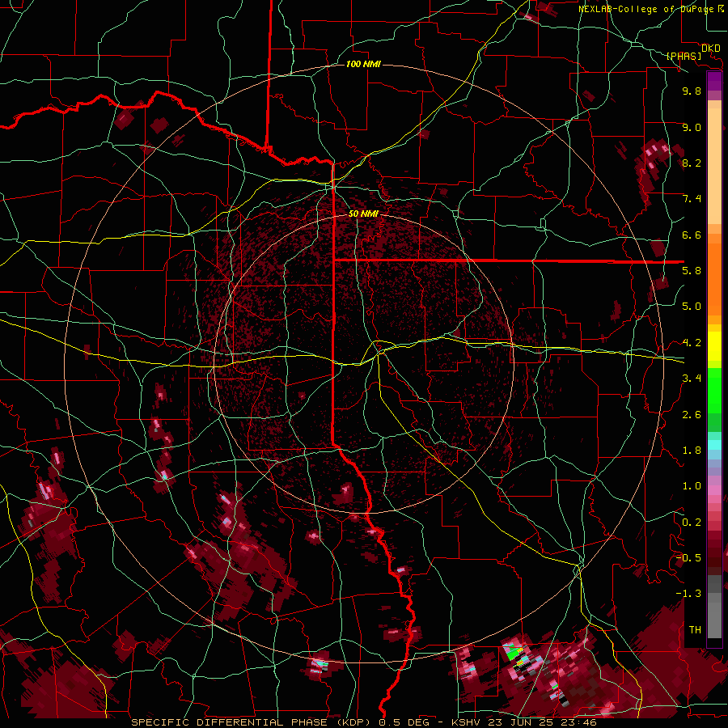This screenshot has height=728, width=728.
Task: Select the 1.8 legend value
Action: [x=692, y=451]
